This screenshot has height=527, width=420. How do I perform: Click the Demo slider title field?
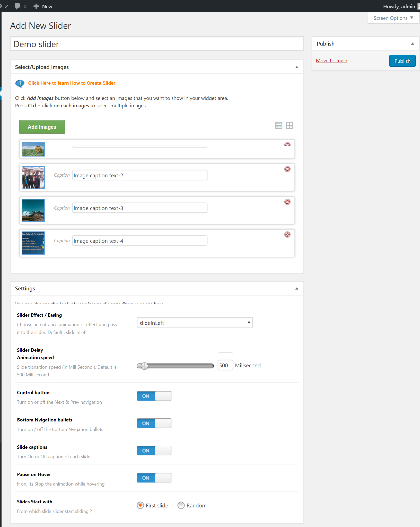point(157,44)
